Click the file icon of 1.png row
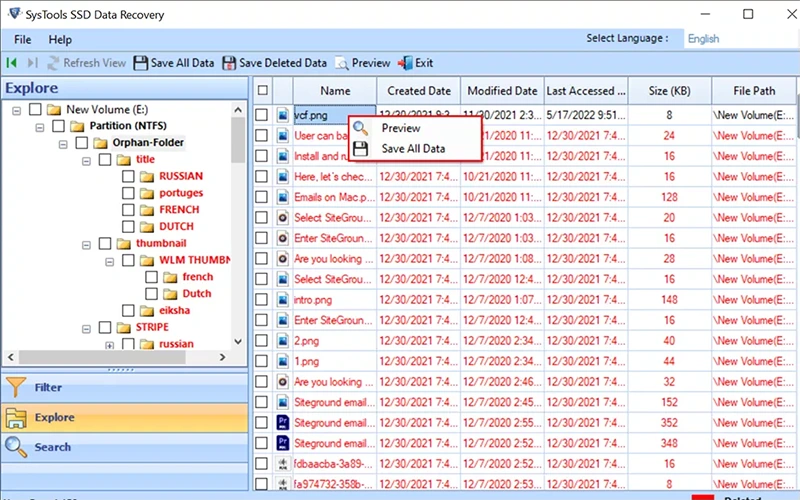 pos(283,361)
